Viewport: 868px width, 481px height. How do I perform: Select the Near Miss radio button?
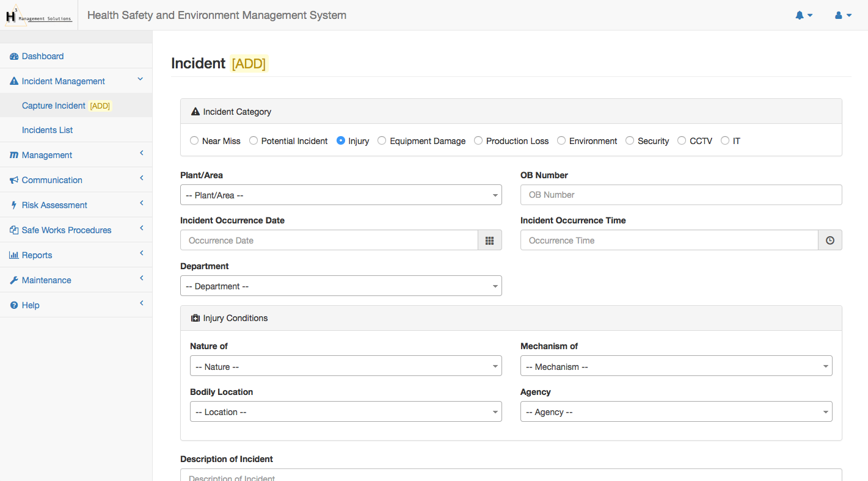coord(194,141)
